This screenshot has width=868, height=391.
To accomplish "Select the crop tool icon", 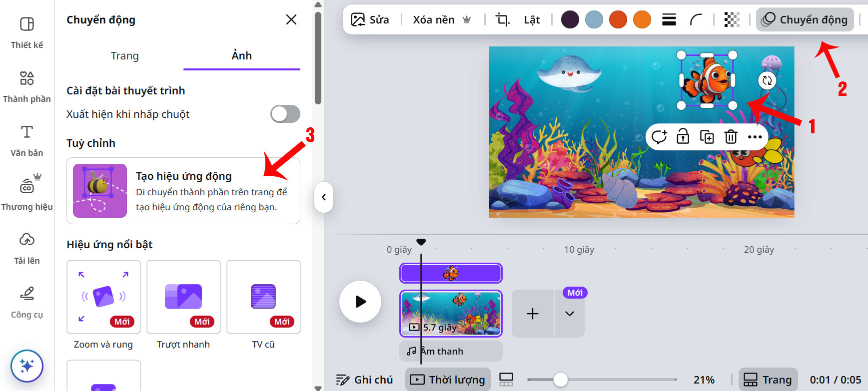I will tap(502, 19).
